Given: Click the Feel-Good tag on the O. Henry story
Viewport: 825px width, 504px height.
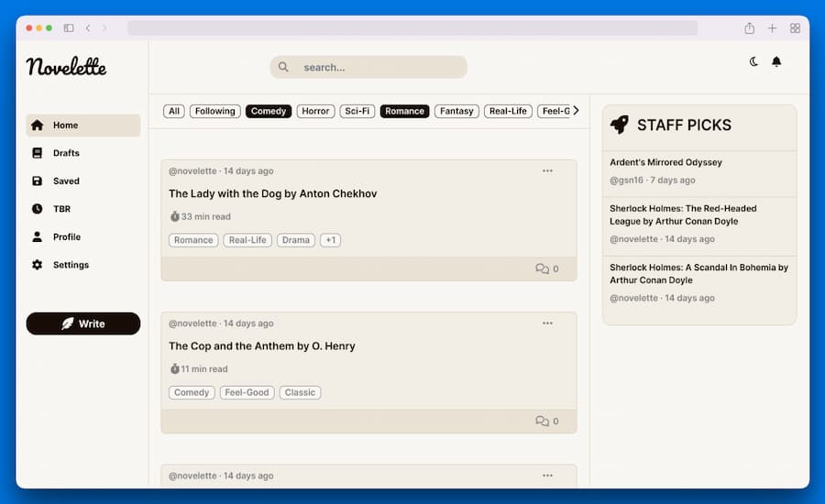Looking at the screenshot, I should click(247, 392).
